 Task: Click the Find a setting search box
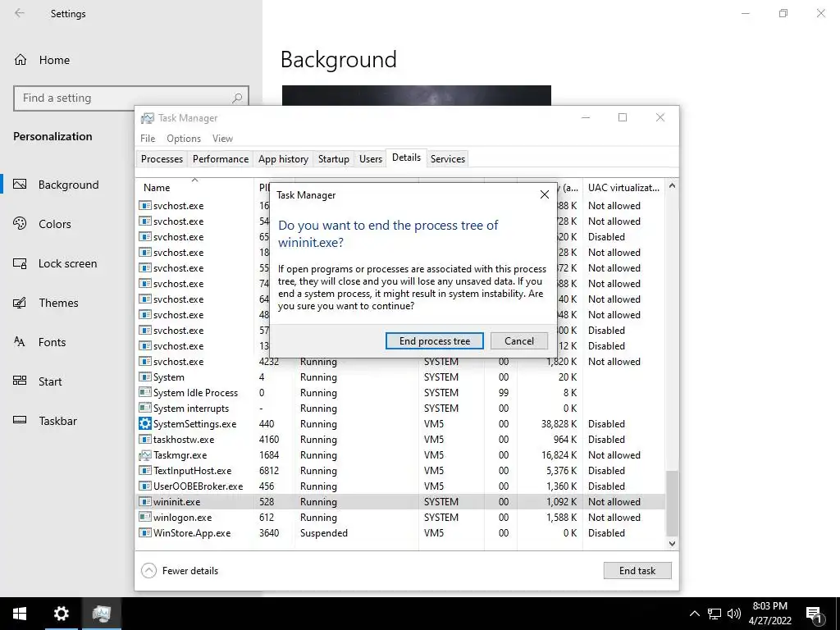pos(130,98)
